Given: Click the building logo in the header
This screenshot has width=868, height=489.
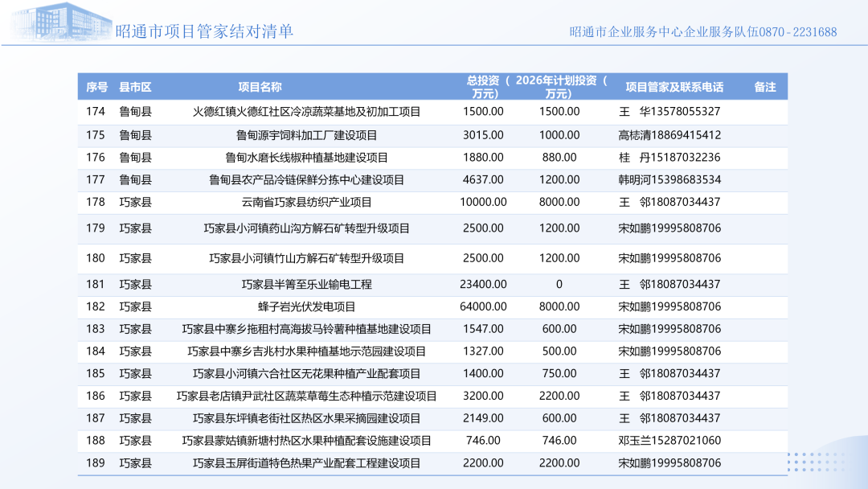Looking at the screenshot, I should coord(61,23).
